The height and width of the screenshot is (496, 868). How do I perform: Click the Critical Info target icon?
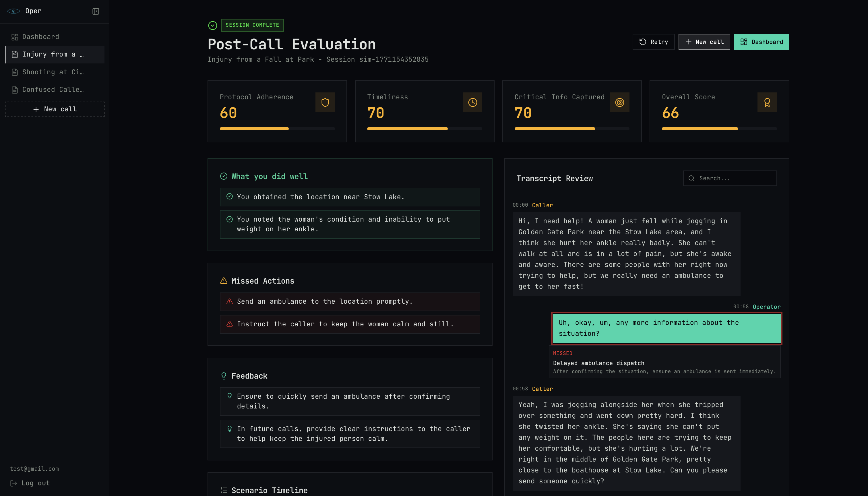[x=619, y=102]
